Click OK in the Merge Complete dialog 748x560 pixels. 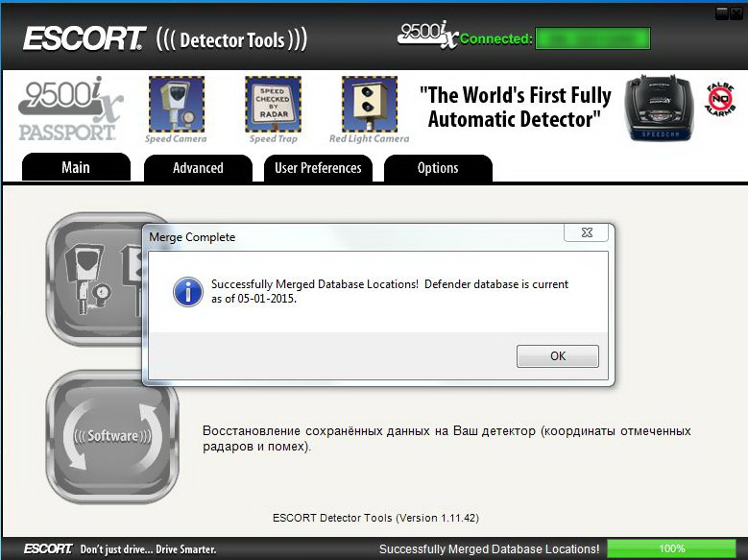tap(557, 356)
